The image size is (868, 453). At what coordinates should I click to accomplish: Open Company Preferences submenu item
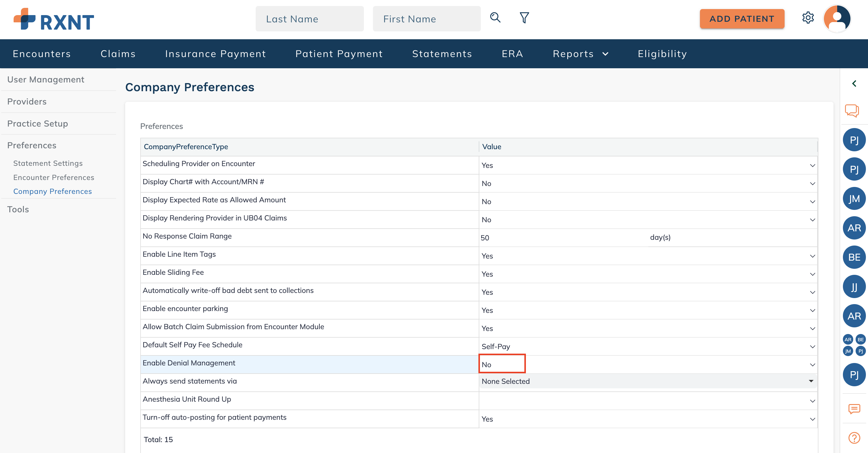53,191
